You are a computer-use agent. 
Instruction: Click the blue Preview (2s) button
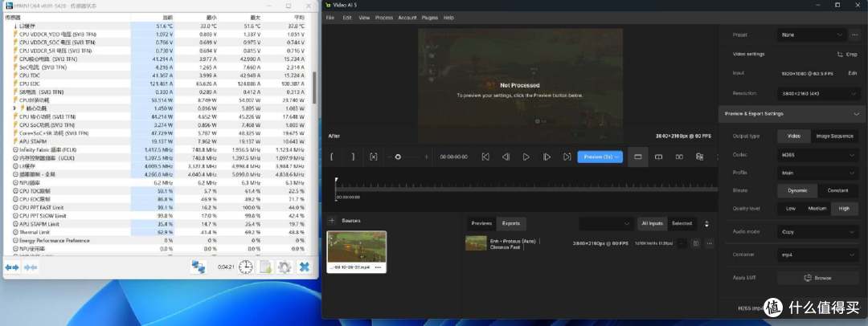pyautogui.click(x=600, y=157)
